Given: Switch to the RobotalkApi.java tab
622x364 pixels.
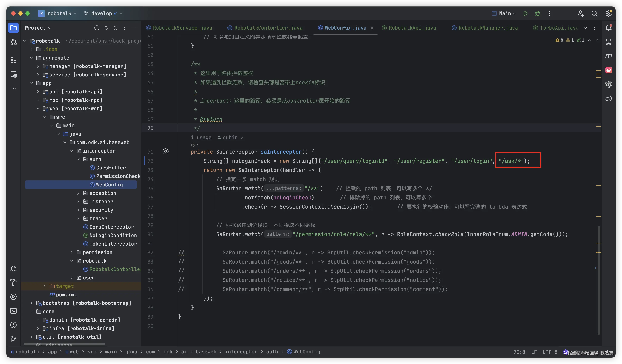Looking at the screenshot, I should point(412,28).
